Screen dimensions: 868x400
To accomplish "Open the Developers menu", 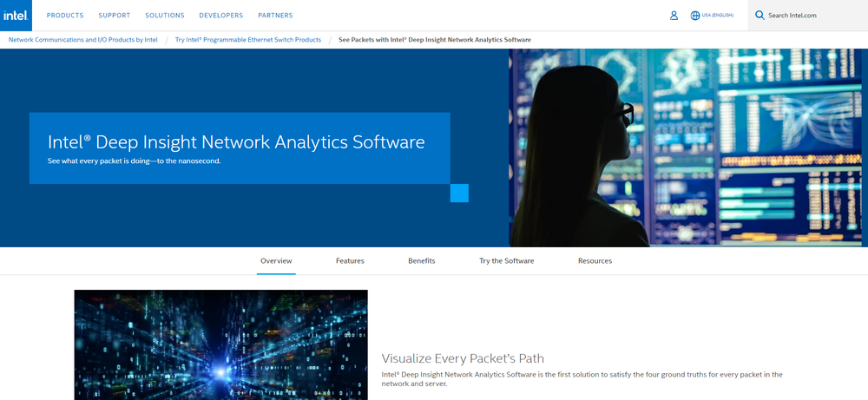I will pos(220,16).
